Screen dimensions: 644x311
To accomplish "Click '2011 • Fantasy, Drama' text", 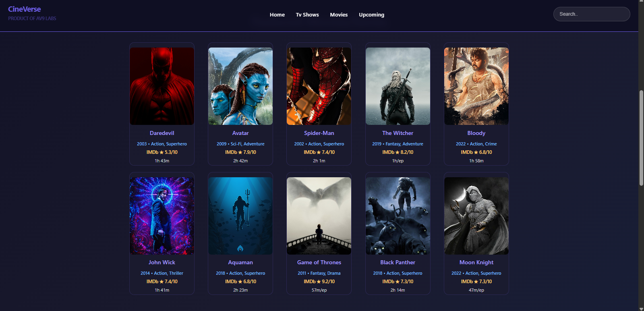I will point(319,273).
